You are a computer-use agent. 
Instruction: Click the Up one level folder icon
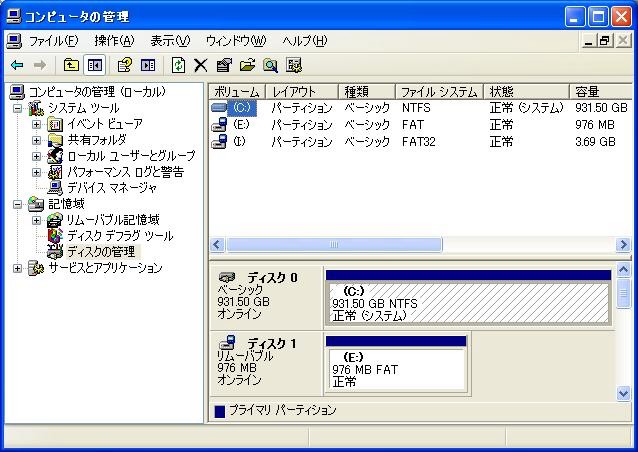tap(71, 65)
